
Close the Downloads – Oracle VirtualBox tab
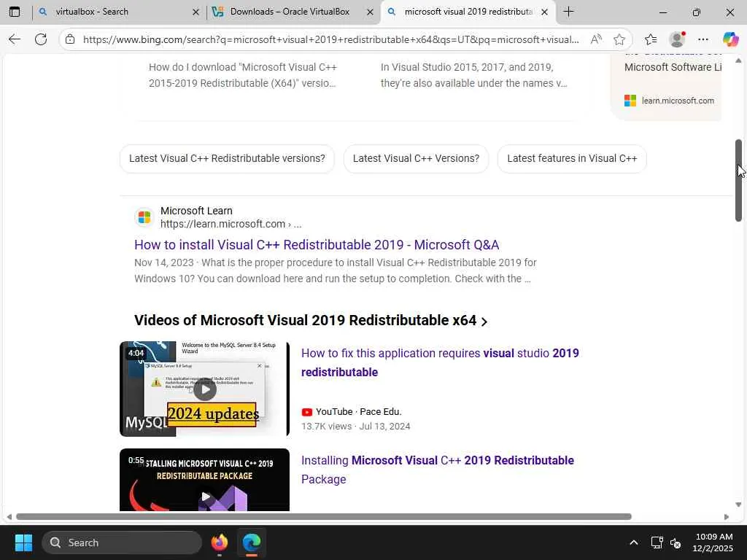(x=370, y=12)
